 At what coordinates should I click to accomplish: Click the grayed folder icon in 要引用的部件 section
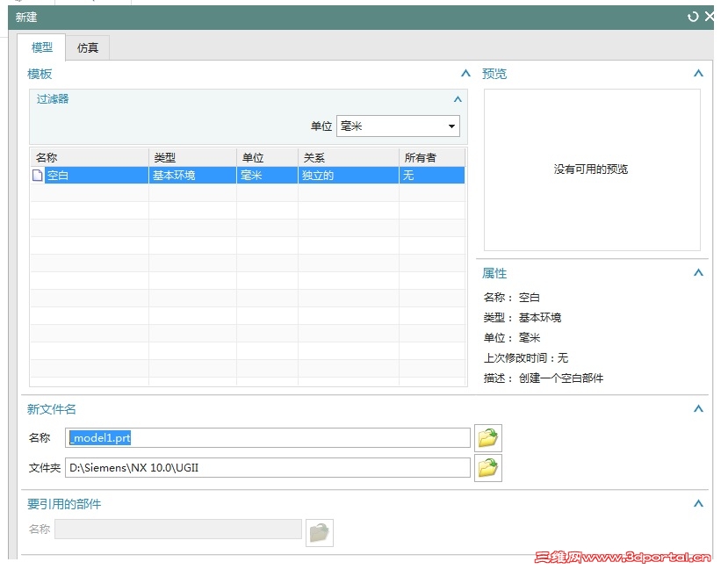coord(320,532)
